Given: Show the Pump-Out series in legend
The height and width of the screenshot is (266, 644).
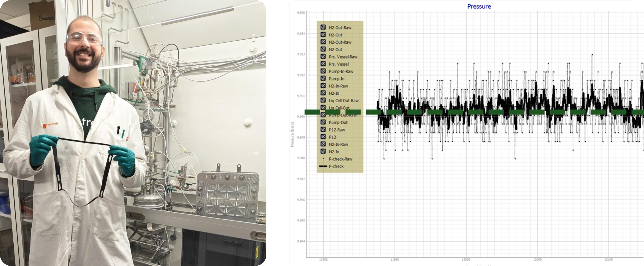Looking at the screenshot, I should point(323,122).
